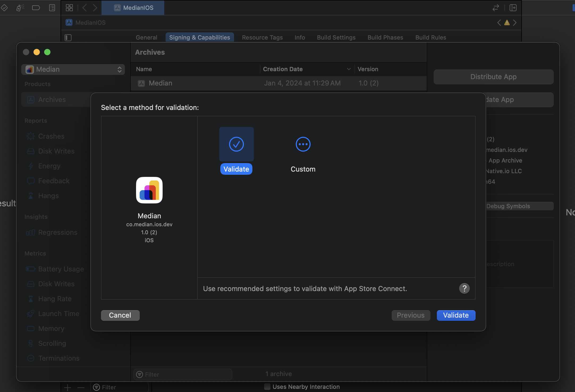The image size is (575, 392).
Task: Open Crashes report in sidebar
Action: [51, 136]
